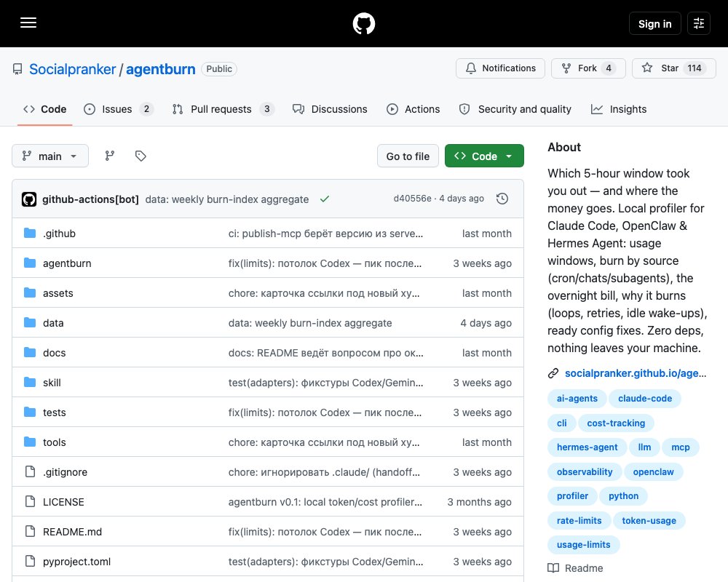Open the Discussions tab
The width and height of the screenshot is (728, 582).
330,109
